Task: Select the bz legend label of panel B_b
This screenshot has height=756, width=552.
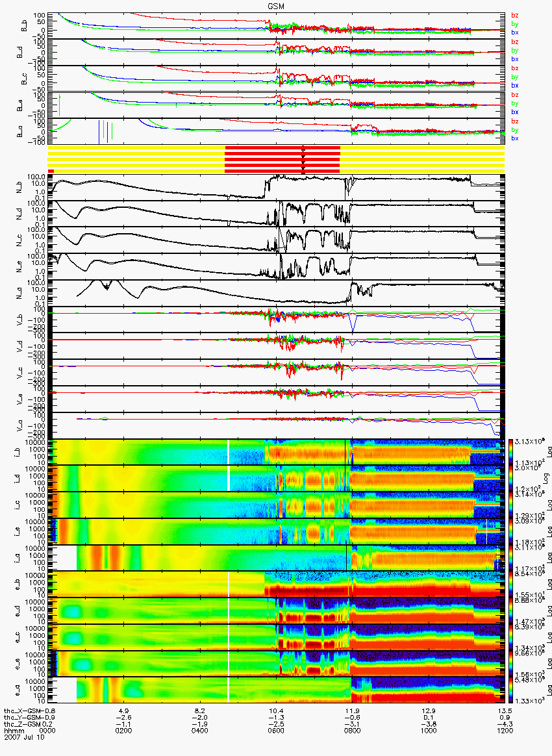Action: pyautogui.click(x=514, y=16)
